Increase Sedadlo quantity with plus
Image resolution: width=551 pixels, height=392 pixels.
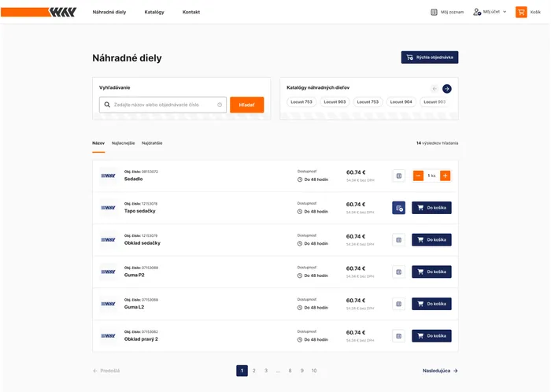[x=445, y=176]
